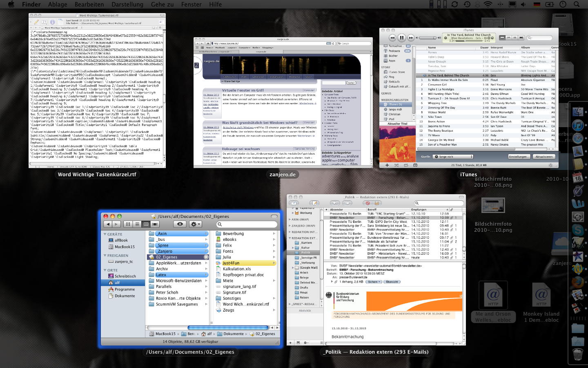Select the song Cinnamon Girl in iTunes
588x368 pixels.
[438, 85]
